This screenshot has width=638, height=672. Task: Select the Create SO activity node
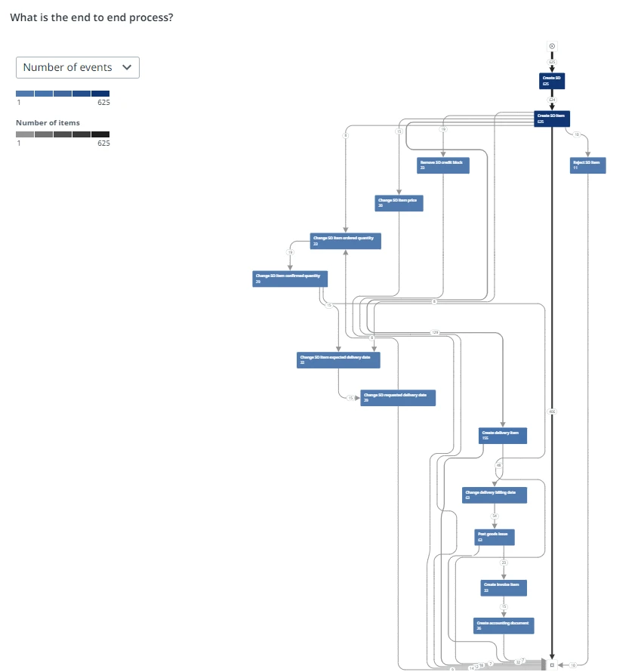552,81
